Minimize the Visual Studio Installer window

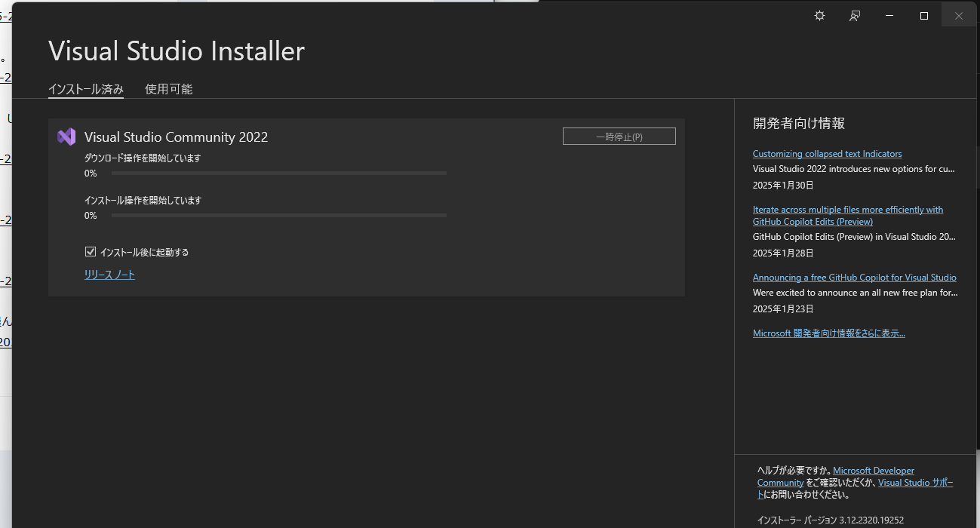tap(889, 16)
